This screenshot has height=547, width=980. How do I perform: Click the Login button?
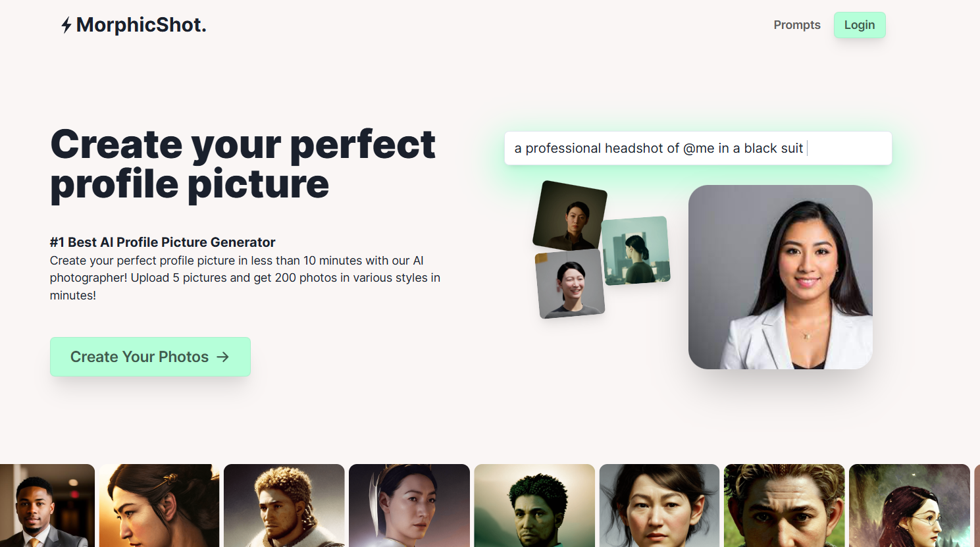860,25
